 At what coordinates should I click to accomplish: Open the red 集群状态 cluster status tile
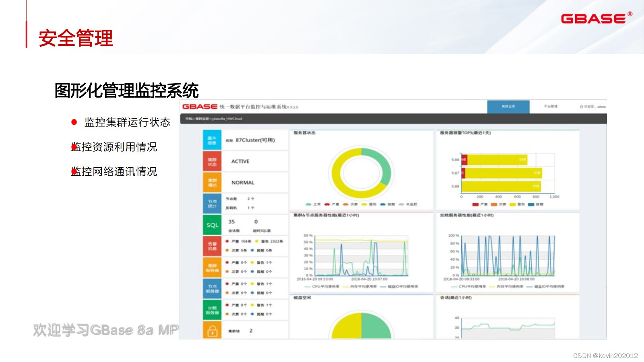(212, 161)
